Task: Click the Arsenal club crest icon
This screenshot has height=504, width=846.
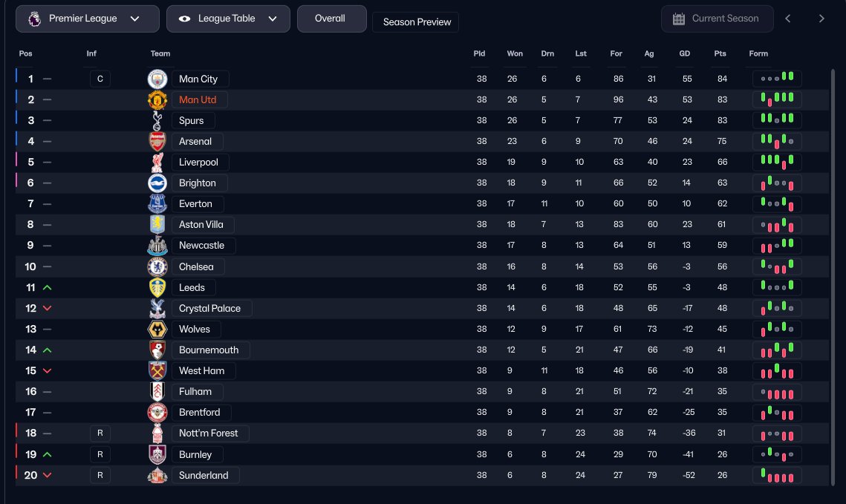Action: pos(157,141)
